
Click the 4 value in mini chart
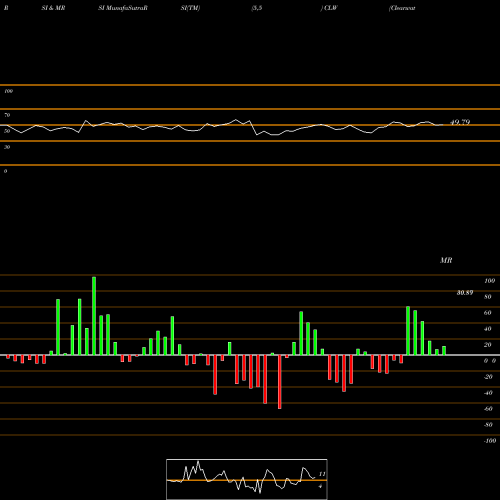click(320, 486)
